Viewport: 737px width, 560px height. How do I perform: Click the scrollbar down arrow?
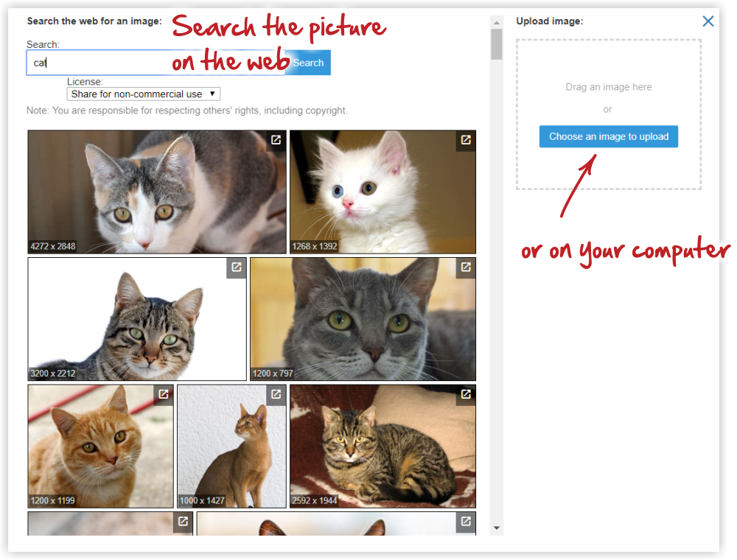(496, 528)
